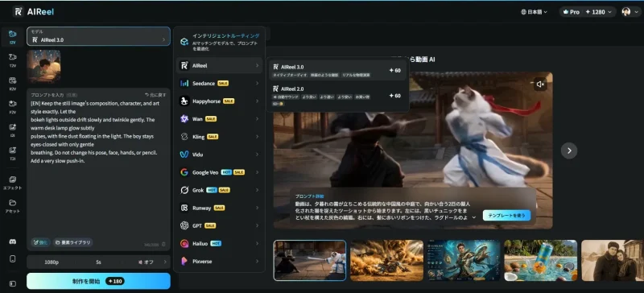Collapse the sidebar with the panel icon
644x293 pixels.
(12, 283)
